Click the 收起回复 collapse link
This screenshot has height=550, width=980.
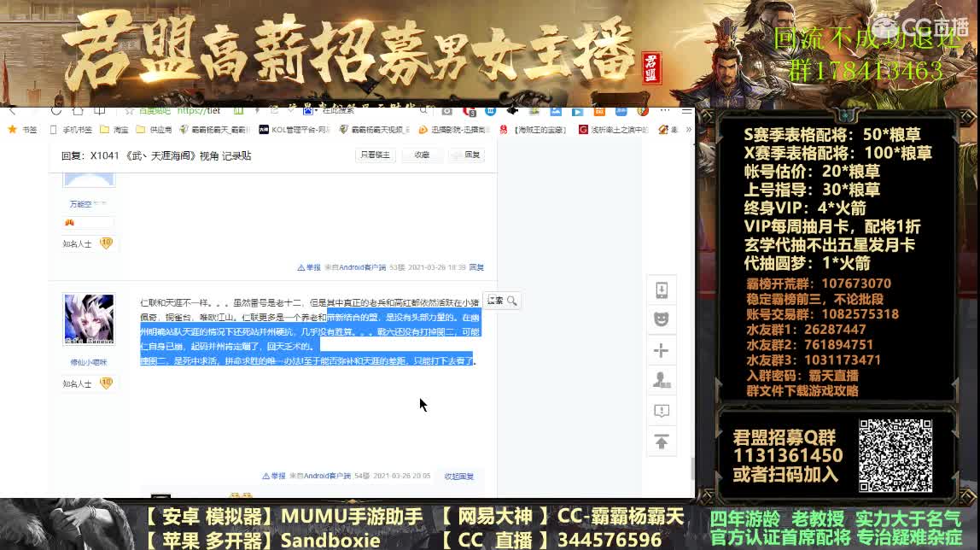click(458, 477)
